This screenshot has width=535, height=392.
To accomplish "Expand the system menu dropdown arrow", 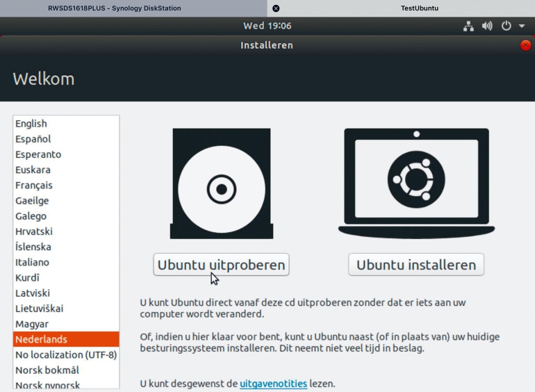I will point(521,26).
